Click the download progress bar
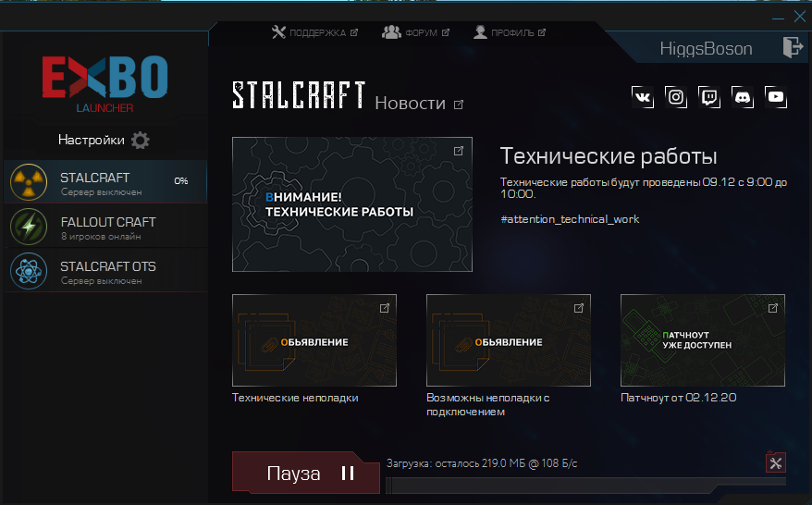 (586, 485)
